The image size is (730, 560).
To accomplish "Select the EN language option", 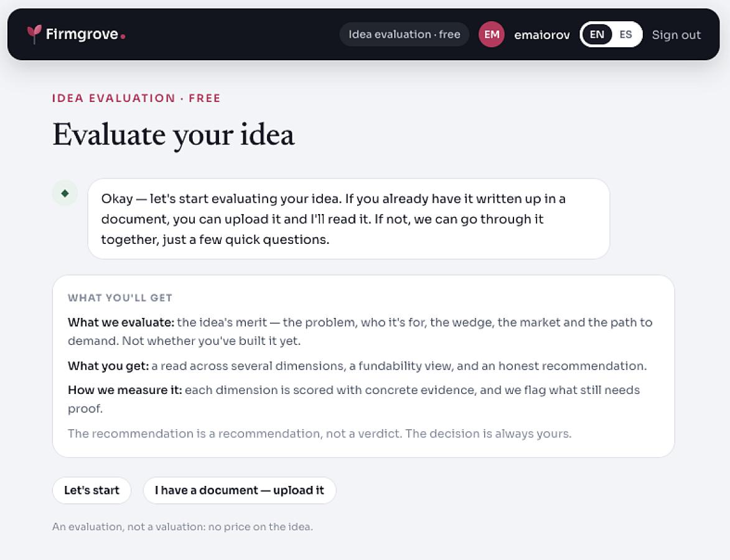I will coord(596,34).
